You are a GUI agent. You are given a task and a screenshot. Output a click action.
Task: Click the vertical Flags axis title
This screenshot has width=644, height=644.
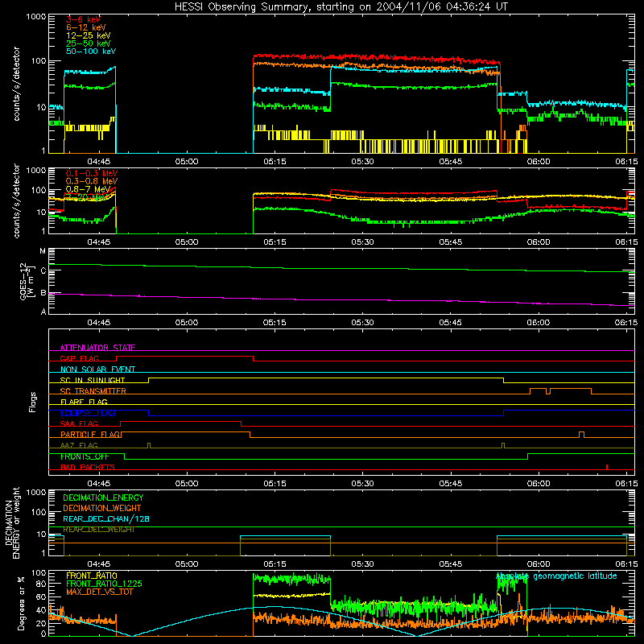coord(33,402)
